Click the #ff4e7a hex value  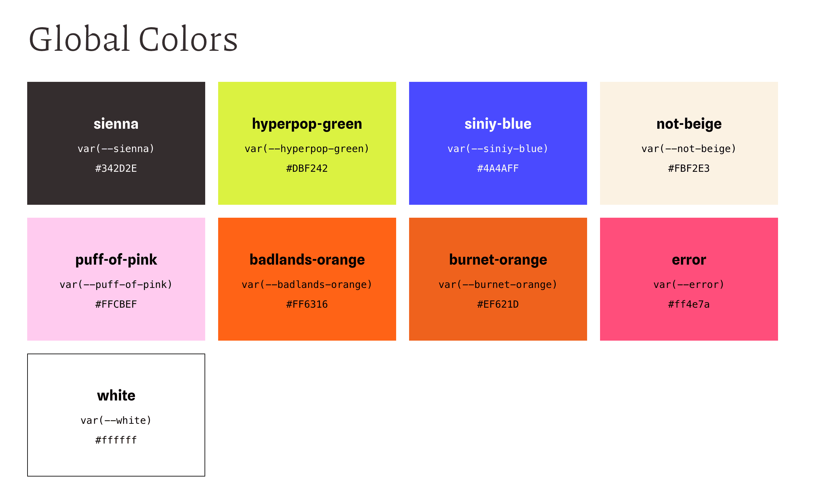[x=689, y=304]
